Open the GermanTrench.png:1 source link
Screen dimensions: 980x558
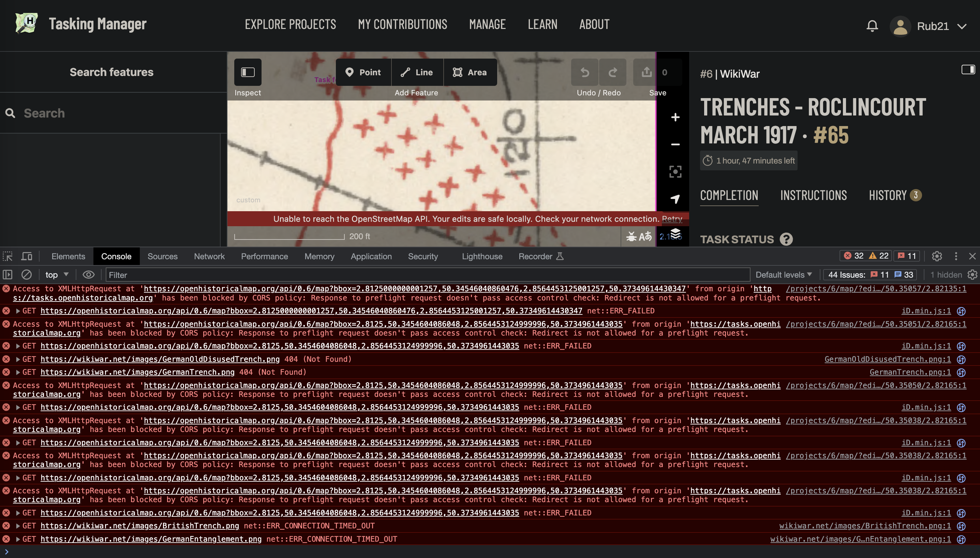[x=909, y=372]
